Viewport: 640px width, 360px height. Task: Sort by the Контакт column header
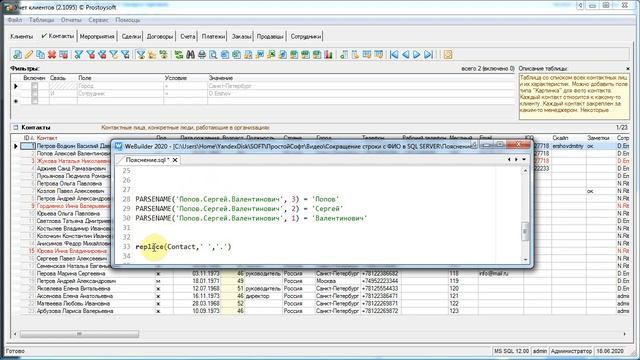click(47, 138)
